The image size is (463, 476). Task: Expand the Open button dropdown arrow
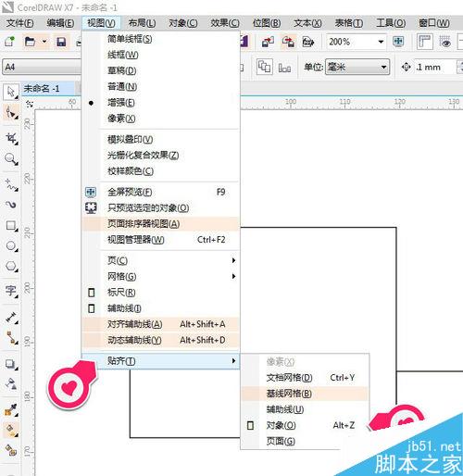pyautogui.click(x=44, y=42)
